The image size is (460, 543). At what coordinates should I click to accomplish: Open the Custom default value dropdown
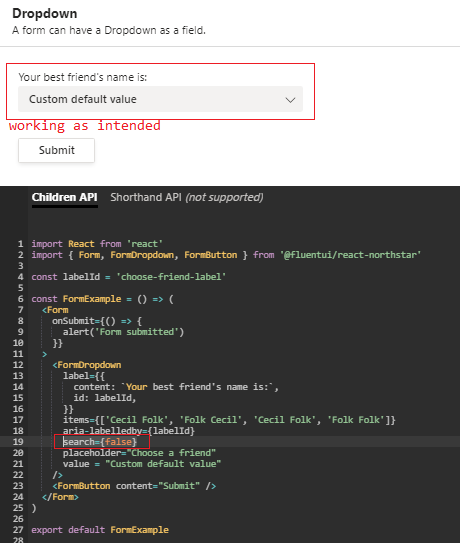point(160,99)
